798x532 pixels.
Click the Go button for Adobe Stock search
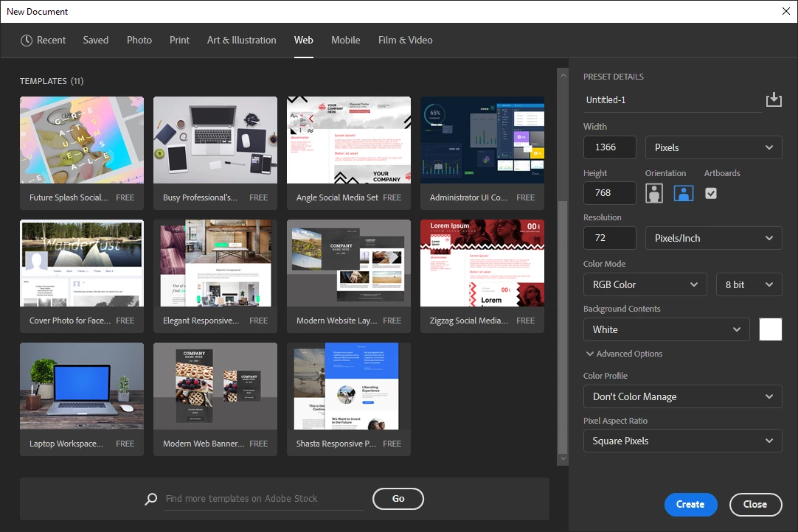tap(398, 499)
